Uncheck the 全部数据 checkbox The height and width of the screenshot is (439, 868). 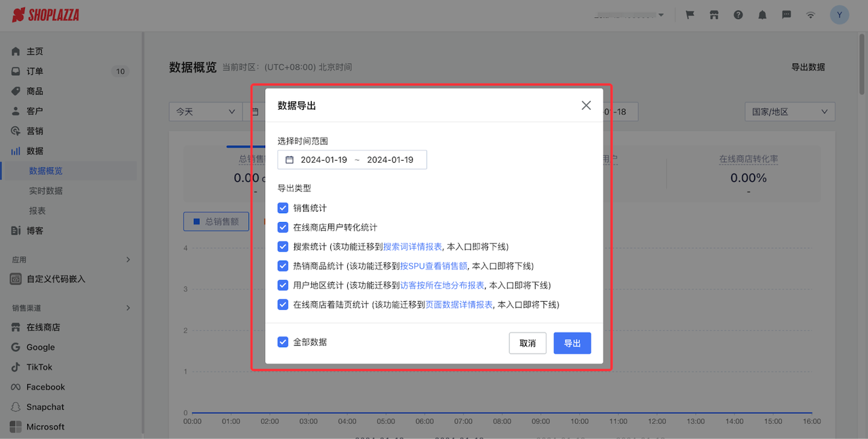click(283, 343)
